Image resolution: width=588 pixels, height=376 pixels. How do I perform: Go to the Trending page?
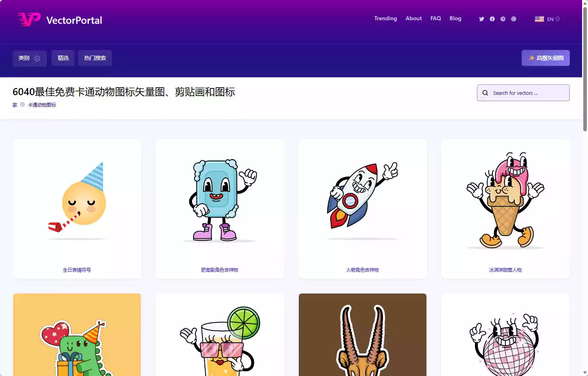coord(386,19)
